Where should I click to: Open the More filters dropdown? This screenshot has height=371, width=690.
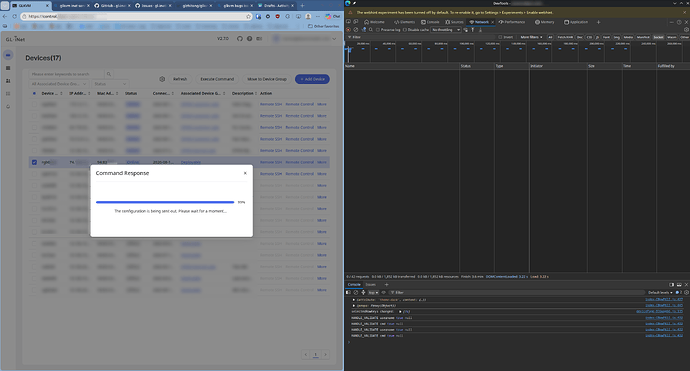531,37
